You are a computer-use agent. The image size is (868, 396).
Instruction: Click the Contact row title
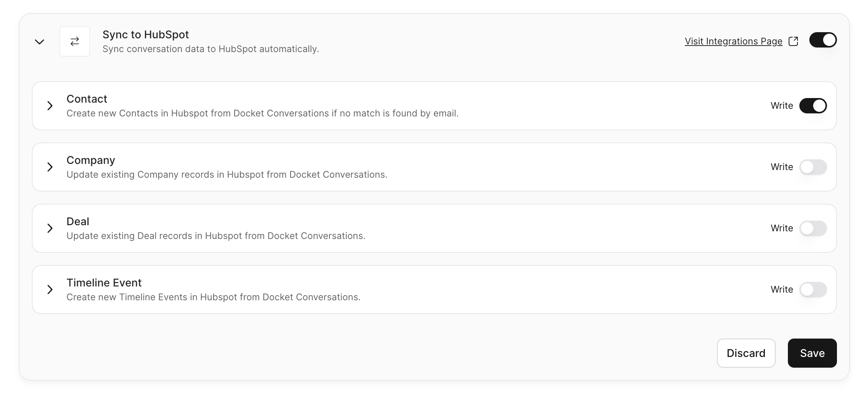point(87,99)
